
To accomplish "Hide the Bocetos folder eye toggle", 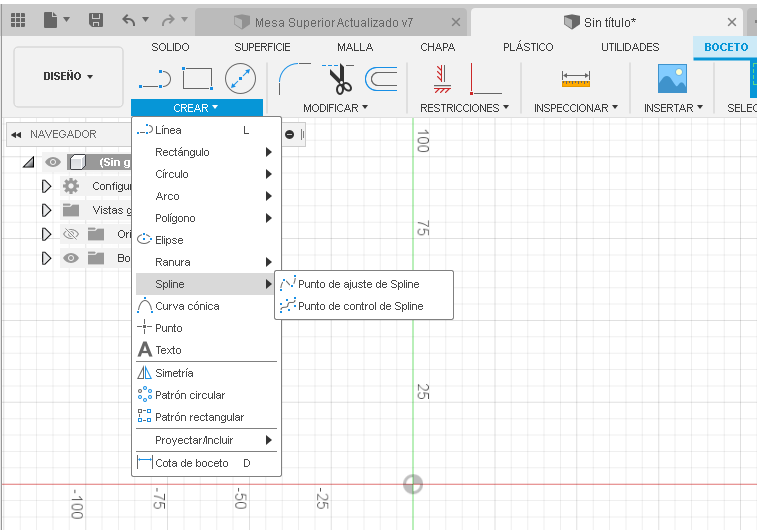I will pyautogui.click(x=71, y=259).
